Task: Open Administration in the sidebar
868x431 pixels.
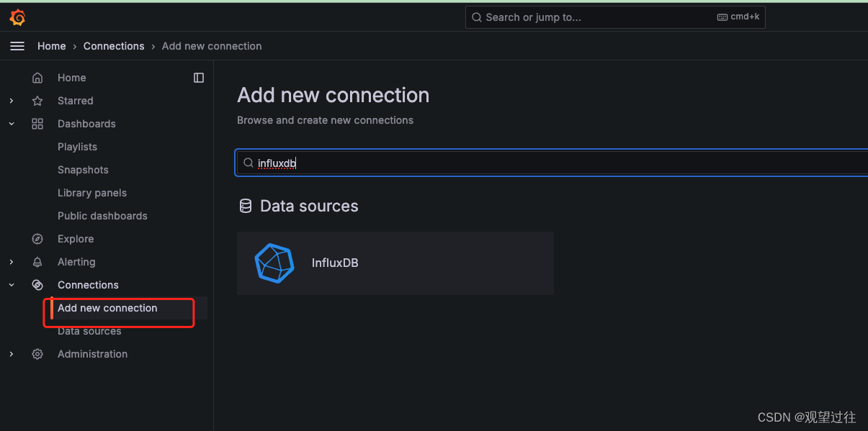Action: tap(92, 354)
